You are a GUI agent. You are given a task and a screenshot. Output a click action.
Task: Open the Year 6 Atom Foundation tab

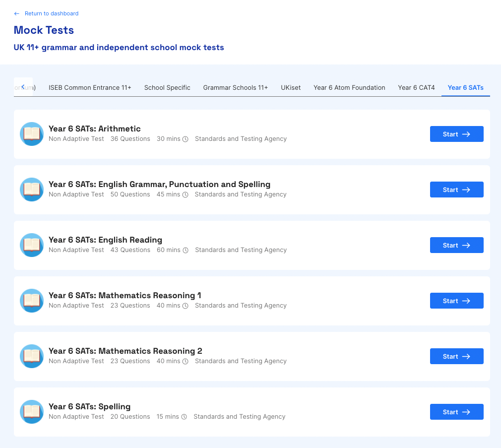pyautogui.click(x=349, y=87)
